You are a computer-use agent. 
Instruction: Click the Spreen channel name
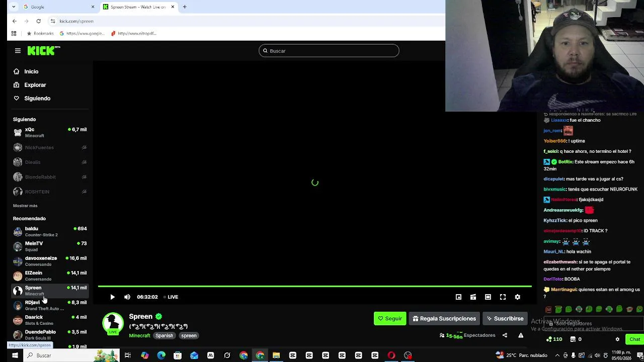pos(140,316)
